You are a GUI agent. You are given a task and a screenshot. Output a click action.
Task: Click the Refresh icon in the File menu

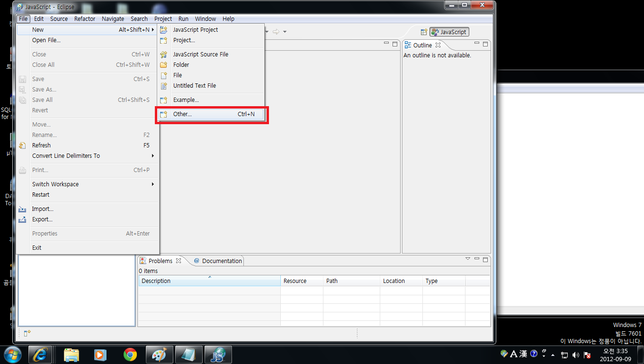(22, 146)
